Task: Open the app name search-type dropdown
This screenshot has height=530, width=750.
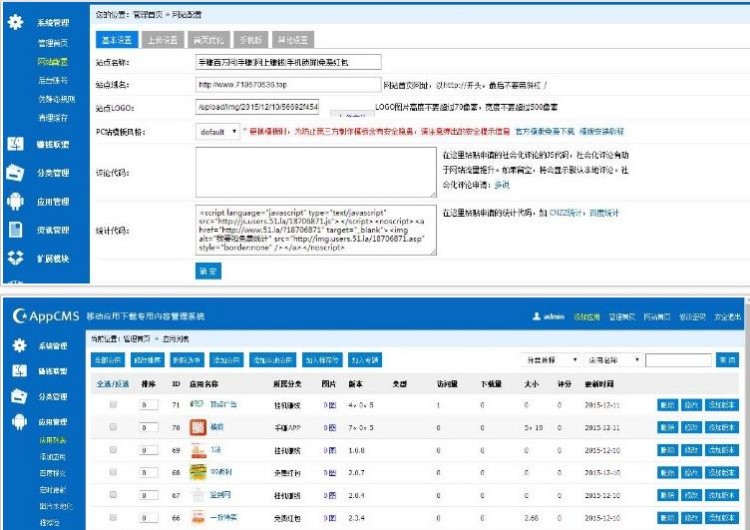Action: (610, 359)
